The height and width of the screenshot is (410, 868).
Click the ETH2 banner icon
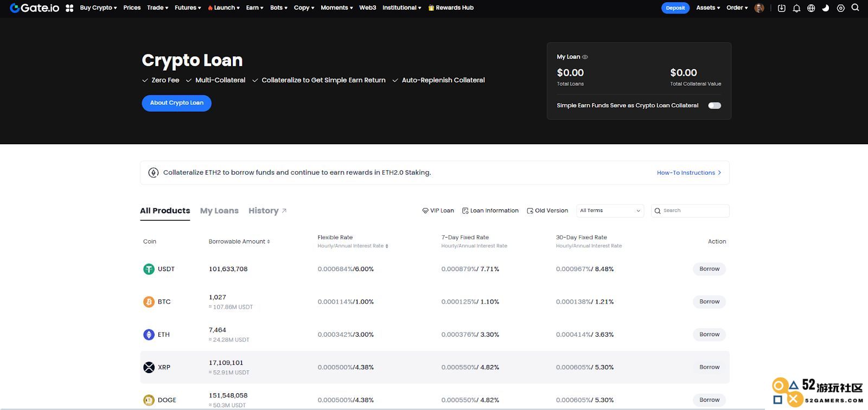point(154,172)
